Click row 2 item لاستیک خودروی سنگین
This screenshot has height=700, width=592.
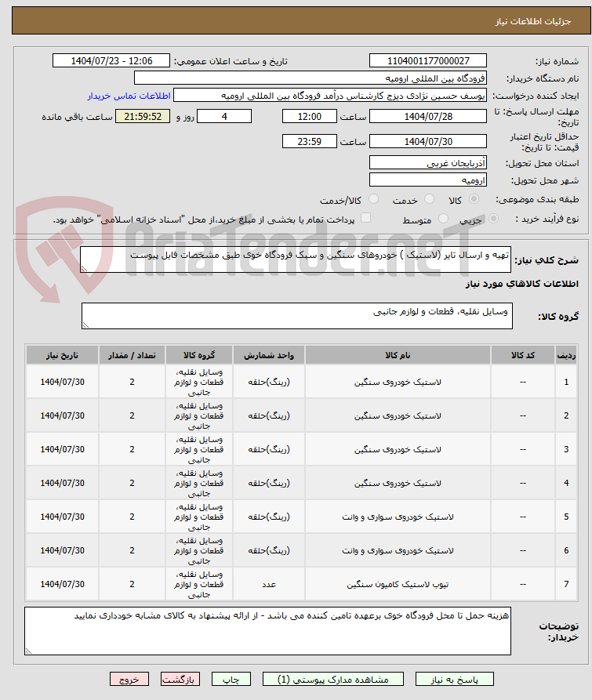[398, 415]
